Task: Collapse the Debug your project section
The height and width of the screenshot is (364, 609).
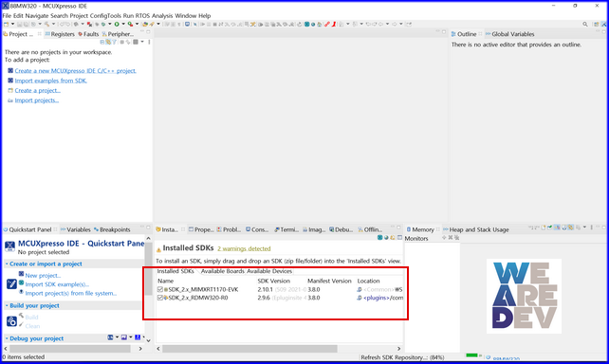Action: pyautogui.click(x=7, y=338)
